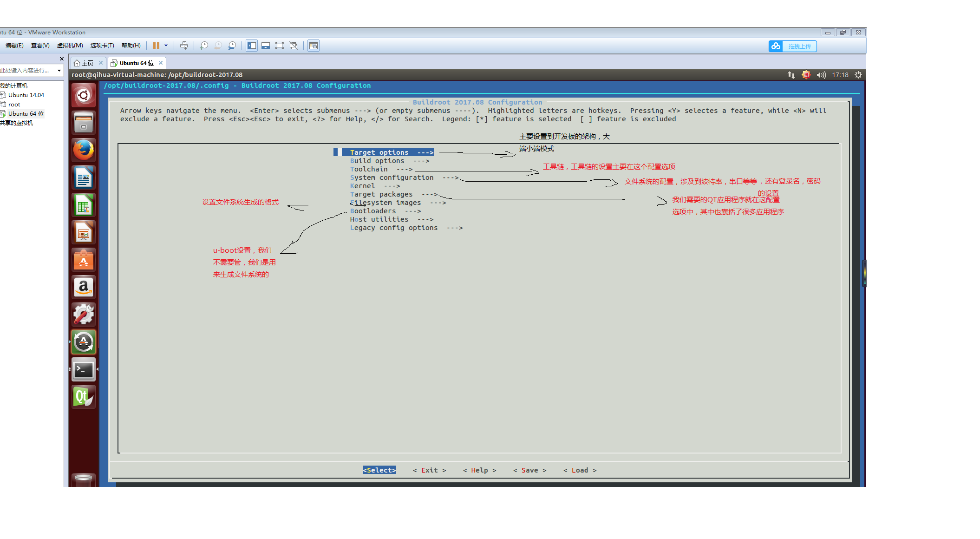Open the Terminal dock icon
The height and width of the screenshot is (539, 980).
click(x=84, y=370)
